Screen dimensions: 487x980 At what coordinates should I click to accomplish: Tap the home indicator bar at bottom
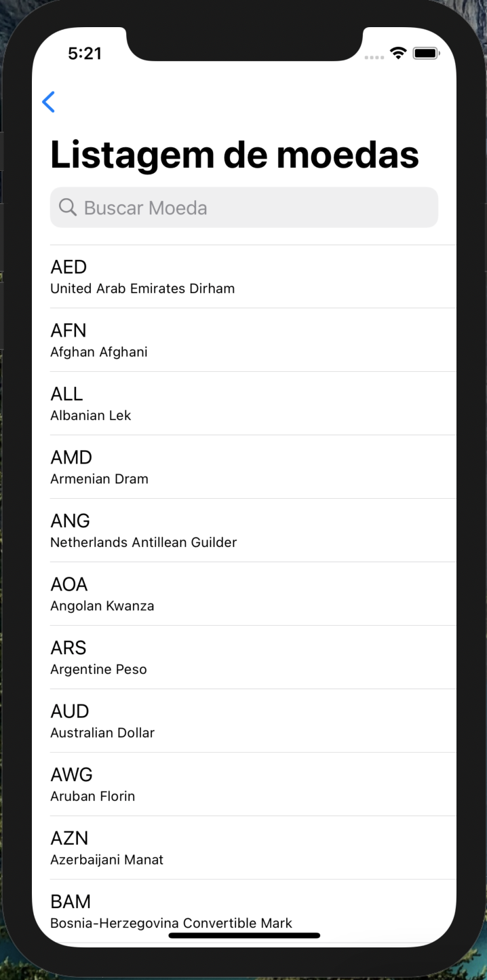pos(243,935)
